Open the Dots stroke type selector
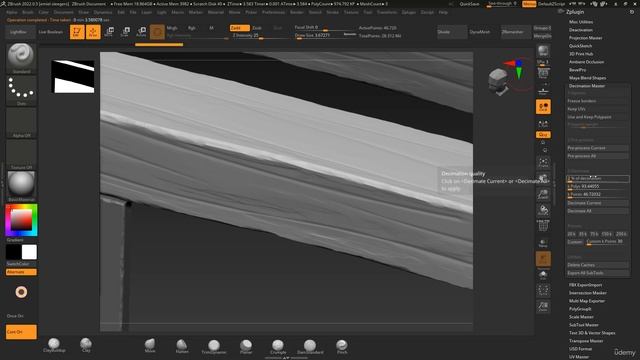640x360 pixels. click(21, 91)
